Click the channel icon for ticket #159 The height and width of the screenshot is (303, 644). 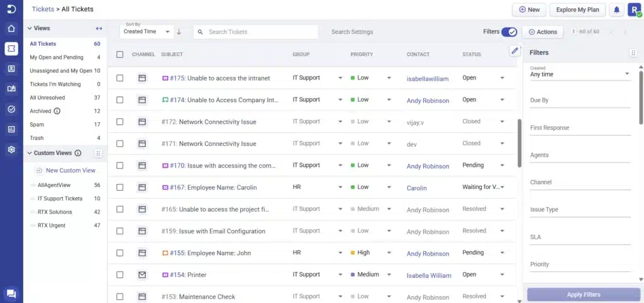pyautogui.click(x=142, y=231)
